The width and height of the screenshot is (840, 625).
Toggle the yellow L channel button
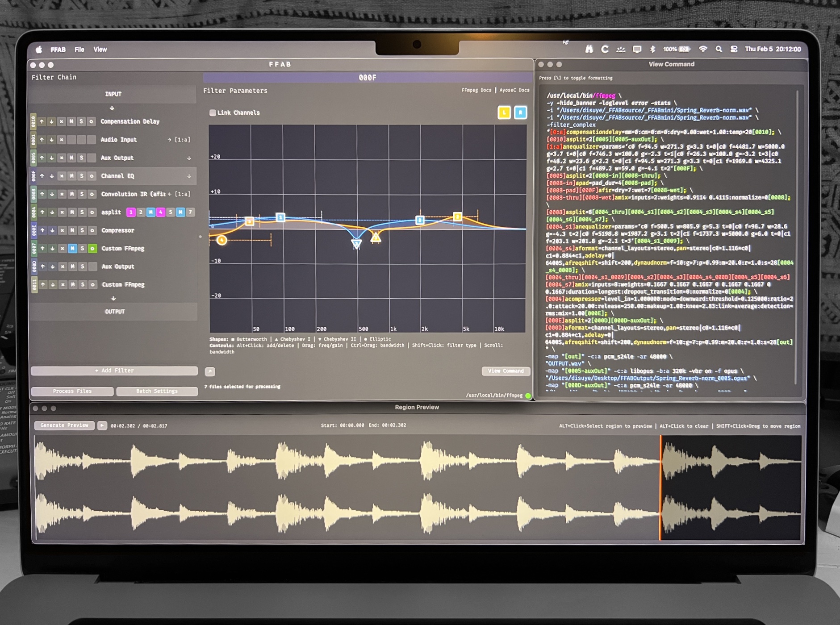coord(505,112)
